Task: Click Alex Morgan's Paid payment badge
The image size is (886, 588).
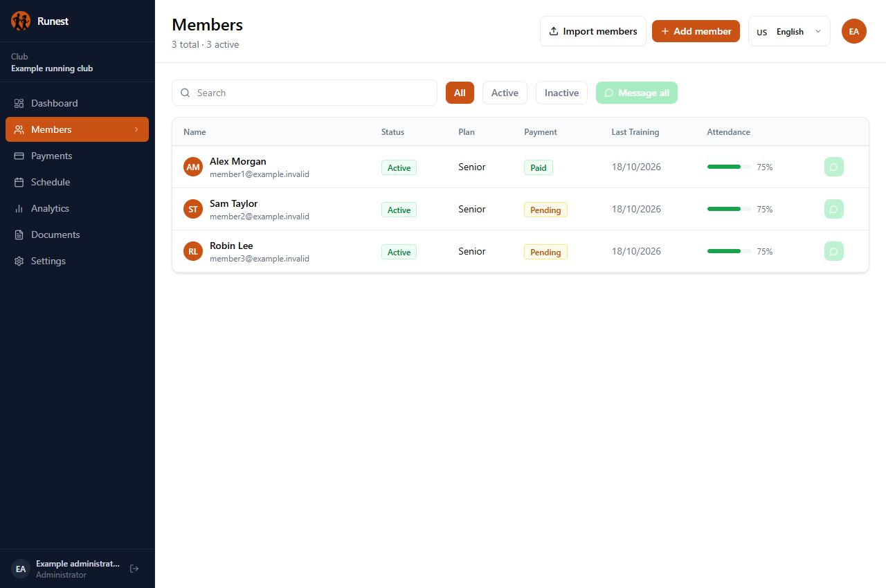Action: point(539,167)
